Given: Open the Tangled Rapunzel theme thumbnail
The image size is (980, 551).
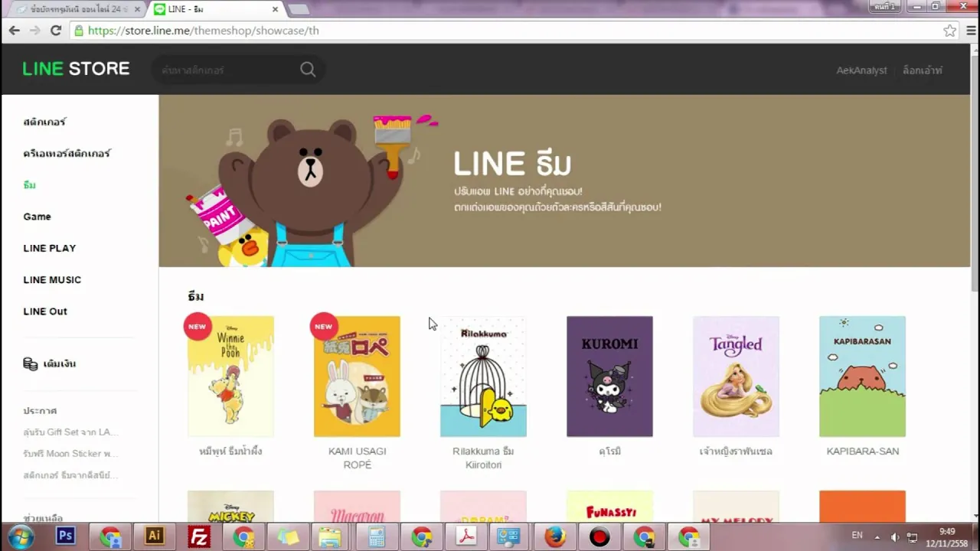Looking at the screenshot, I should (x=736, y=377).
